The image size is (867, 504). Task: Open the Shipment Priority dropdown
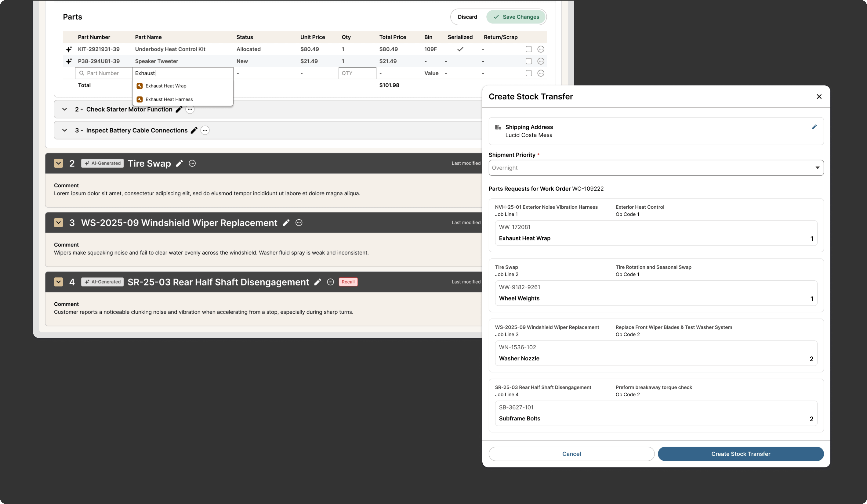coord(656,168)
